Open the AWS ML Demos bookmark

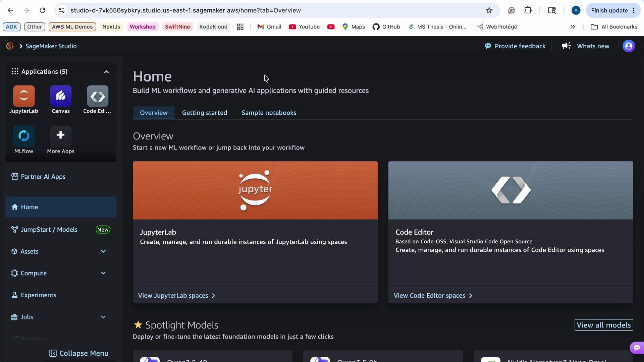click(72, 27)
